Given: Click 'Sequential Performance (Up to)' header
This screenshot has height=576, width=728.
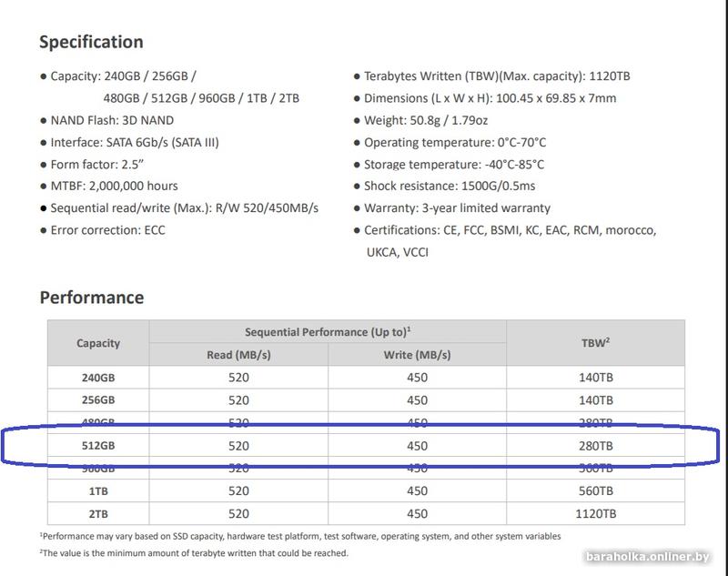Looking at the screenshot, I should coord(328,332).
